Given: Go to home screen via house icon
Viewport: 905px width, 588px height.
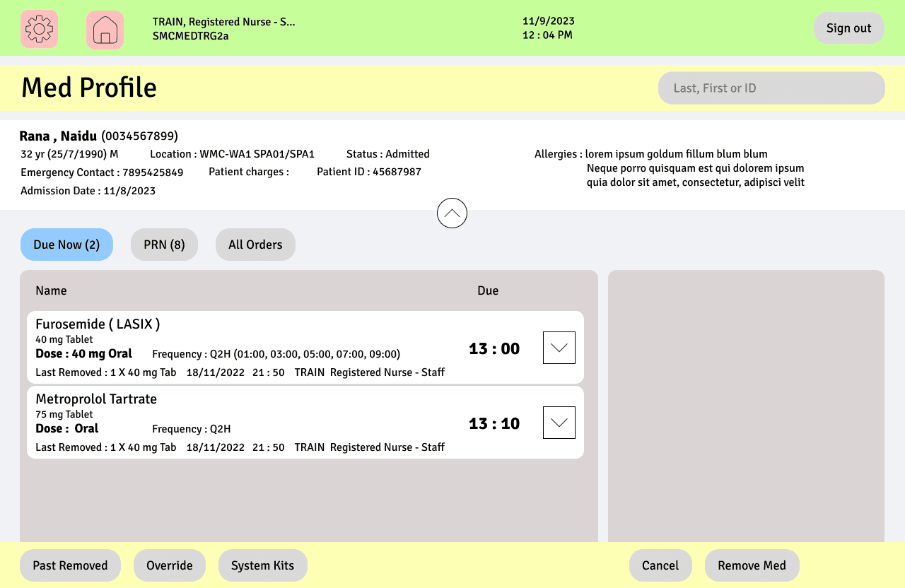Looking at the screenshot, I should tap(105, 30).
